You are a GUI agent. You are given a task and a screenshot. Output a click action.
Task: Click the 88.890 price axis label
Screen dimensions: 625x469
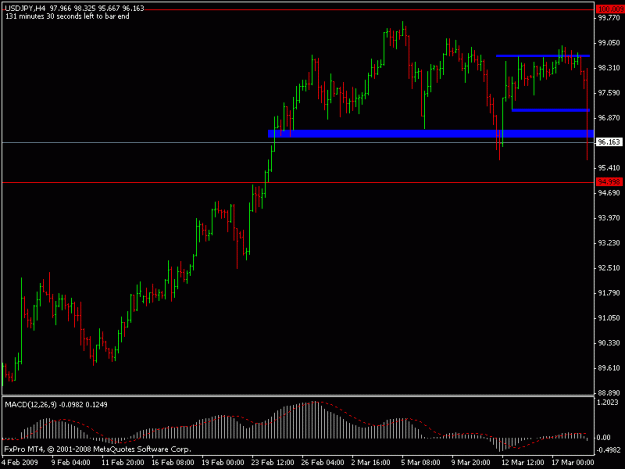point(609,393)
